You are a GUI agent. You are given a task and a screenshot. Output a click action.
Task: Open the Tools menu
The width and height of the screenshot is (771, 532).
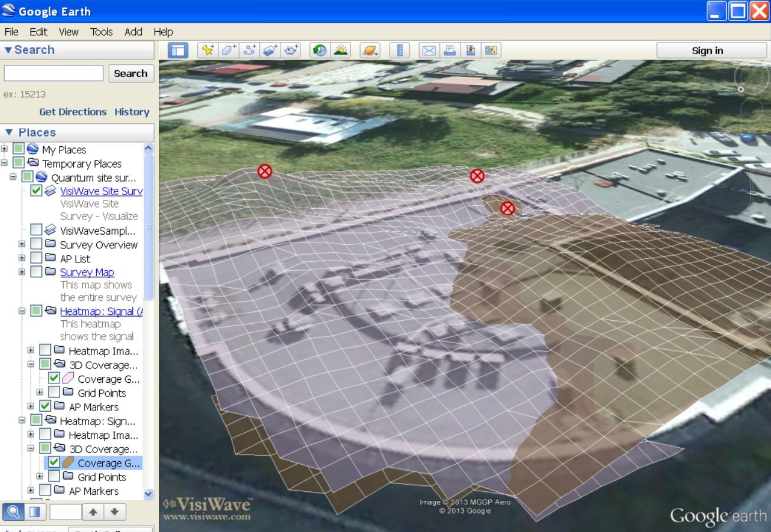point(101,32)
